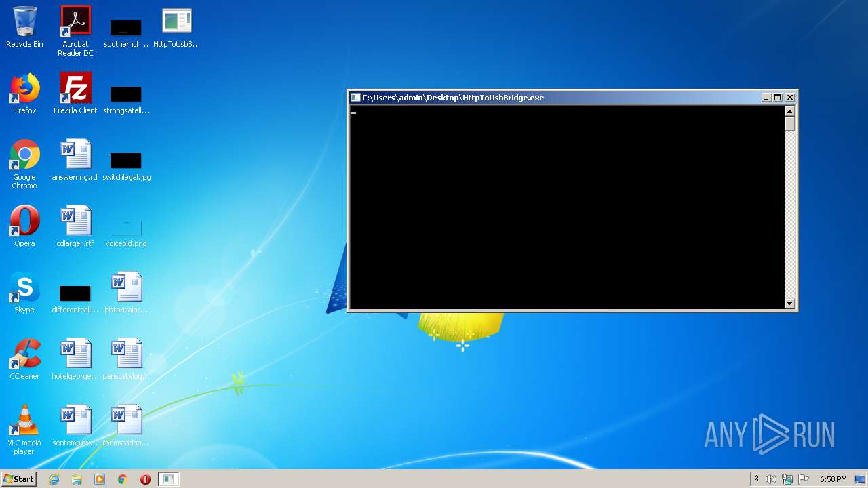This screenshot has height=488, width=868.
Task: Select the sentemploy... document icon
Action: coord(75,426)
